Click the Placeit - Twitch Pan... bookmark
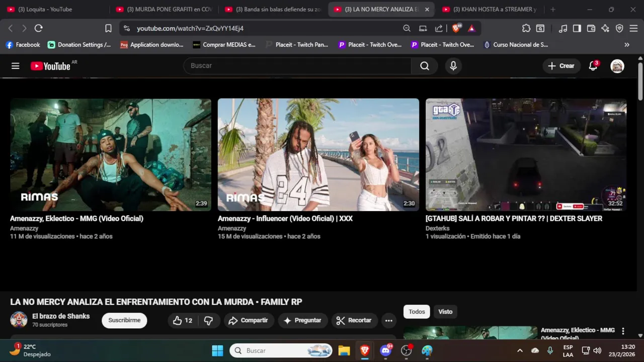 click(297, 45)
